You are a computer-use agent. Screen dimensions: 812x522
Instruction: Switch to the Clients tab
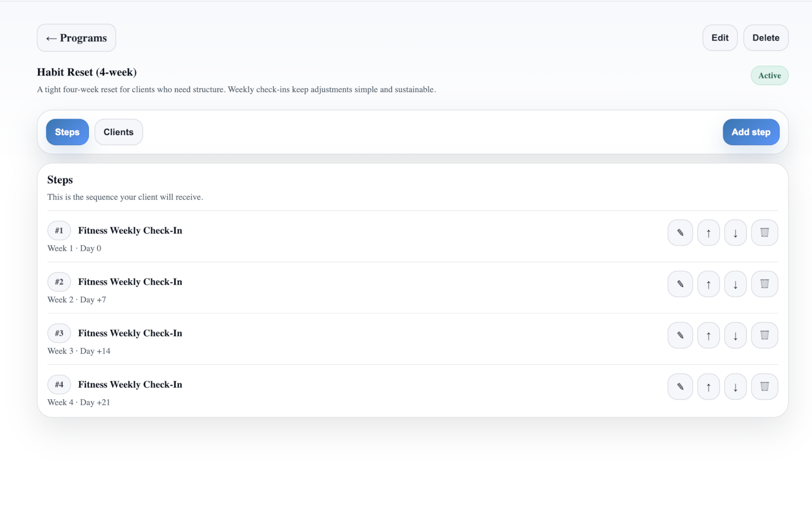118,132
